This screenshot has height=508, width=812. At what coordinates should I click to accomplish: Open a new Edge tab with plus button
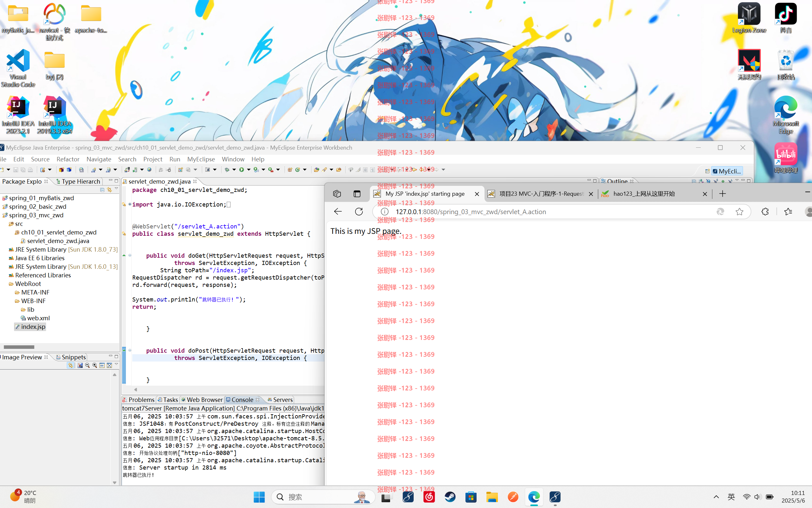(722, 194)
